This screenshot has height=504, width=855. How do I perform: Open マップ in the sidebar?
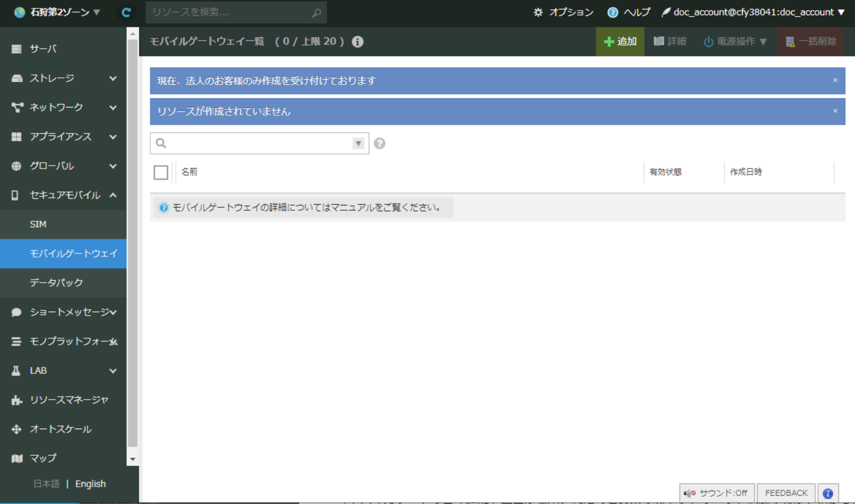click(x=43, y=458)
